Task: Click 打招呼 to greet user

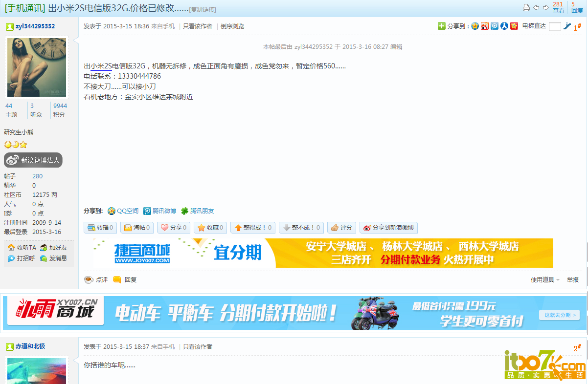Action: pos(22,258)
